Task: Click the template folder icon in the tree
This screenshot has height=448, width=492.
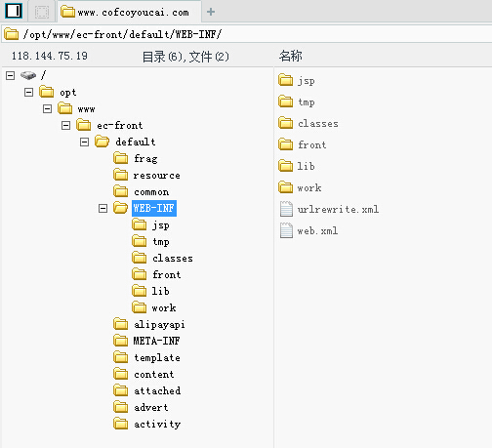Action: point(121,357)
